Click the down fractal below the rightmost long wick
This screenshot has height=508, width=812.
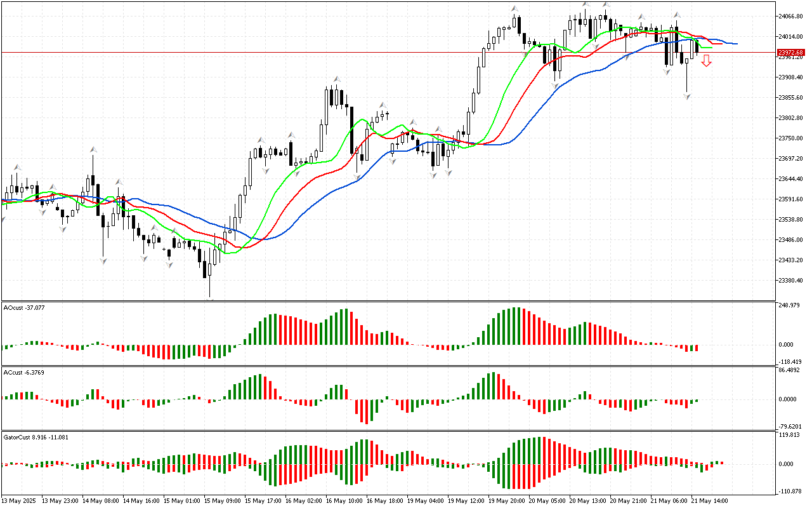tap(687, 96)
